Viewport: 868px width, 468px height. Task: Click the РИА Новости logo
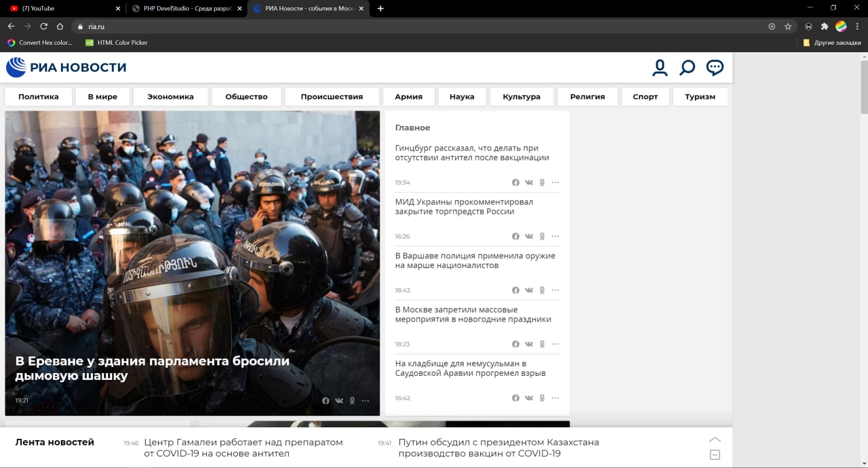pos(66,67)
